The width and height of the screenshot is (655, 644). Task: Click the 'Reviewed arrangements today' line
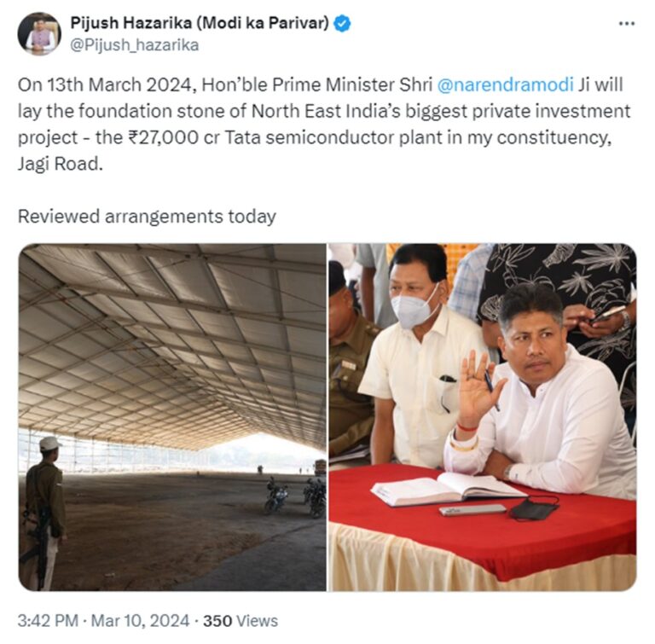[147, 217]
